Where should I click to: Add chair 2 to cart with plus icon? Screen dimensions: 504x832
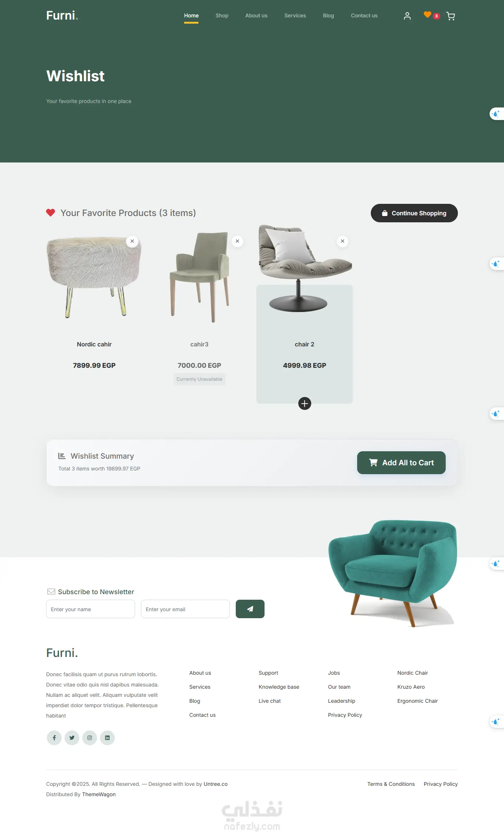304,404
